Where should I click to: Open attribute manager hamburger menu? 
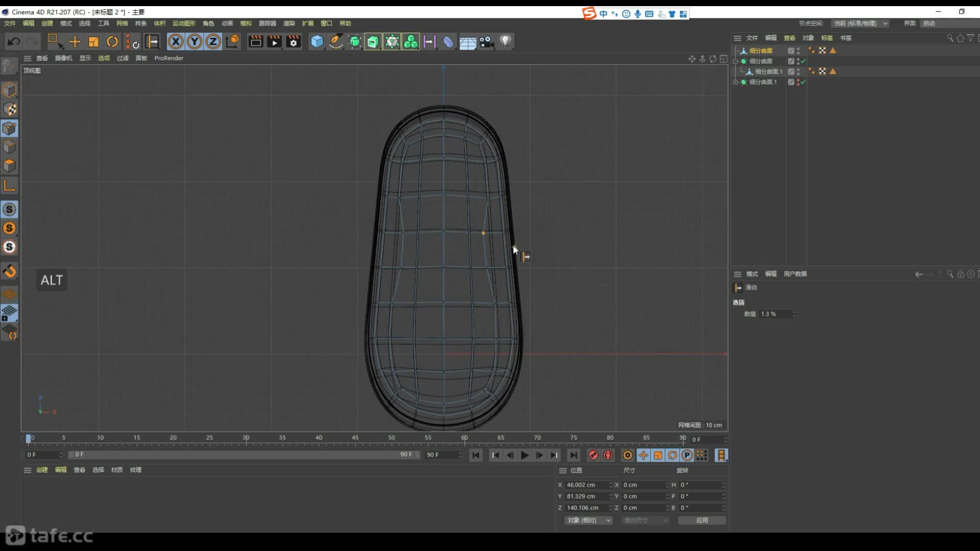[738, 274]
